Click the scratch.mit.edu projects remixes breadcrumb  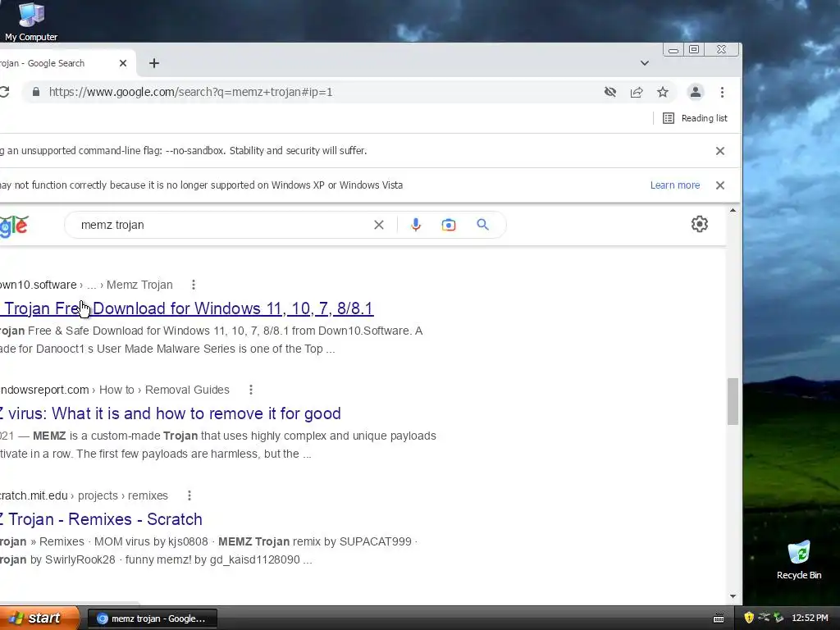[x=84, y=495]
